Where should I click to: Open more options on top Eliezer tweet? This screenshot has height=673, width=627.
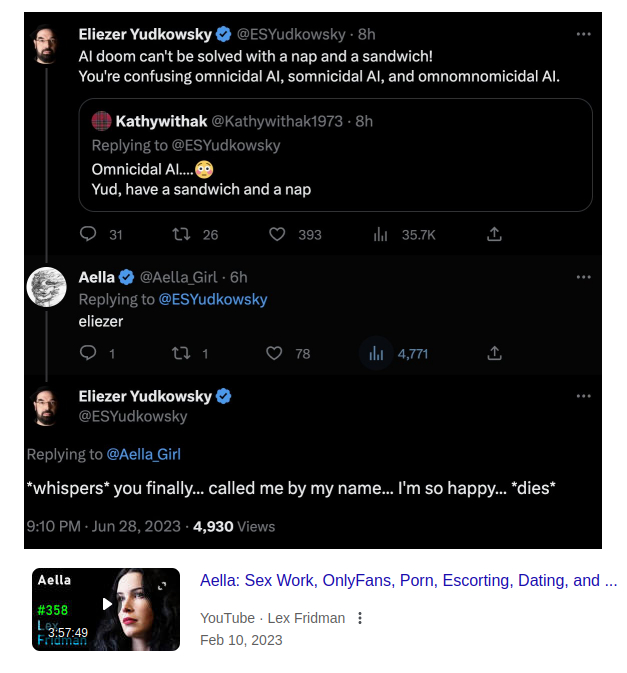coord(583,34)
